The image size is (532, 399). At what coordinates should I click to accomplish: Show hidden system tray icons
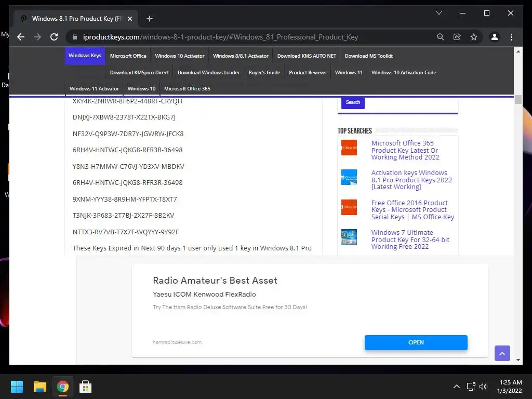tap(457, 387)
